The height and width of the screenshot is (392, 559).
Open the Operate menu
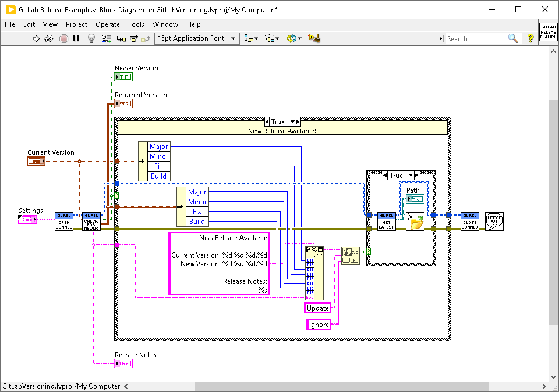pyautogui.click(x=108, y=24)
